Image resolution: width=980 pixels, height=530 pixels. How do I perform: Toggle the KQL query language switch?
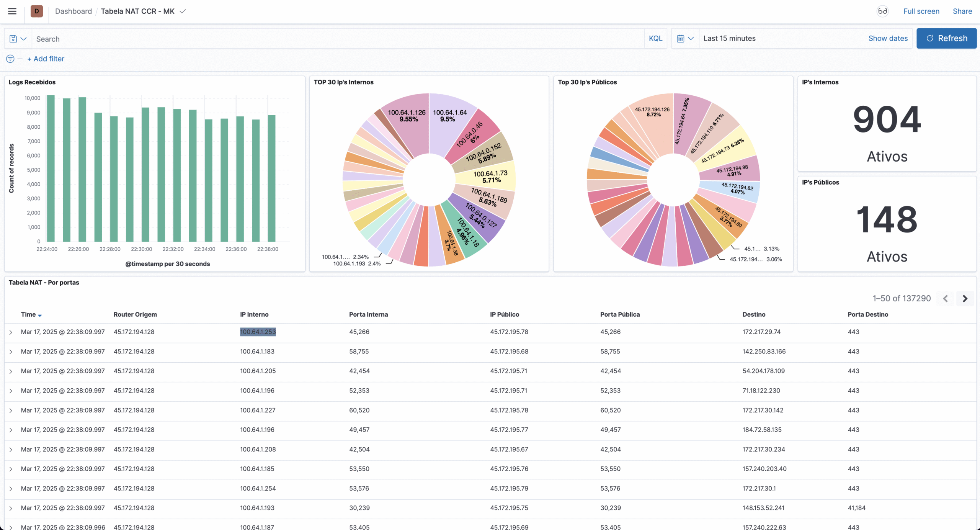coord(655,38)
